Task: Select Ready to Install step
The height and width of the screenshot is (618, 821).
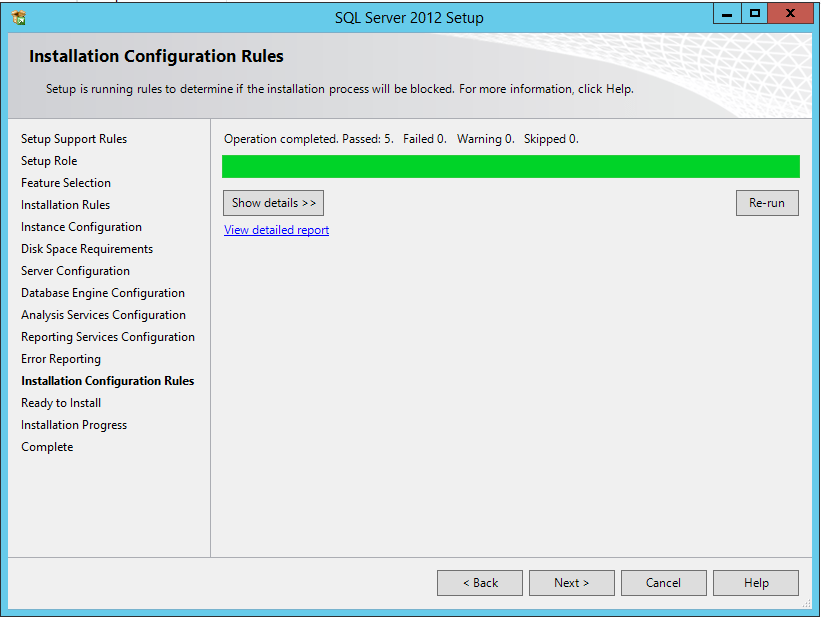Action: tap(61, 403)
